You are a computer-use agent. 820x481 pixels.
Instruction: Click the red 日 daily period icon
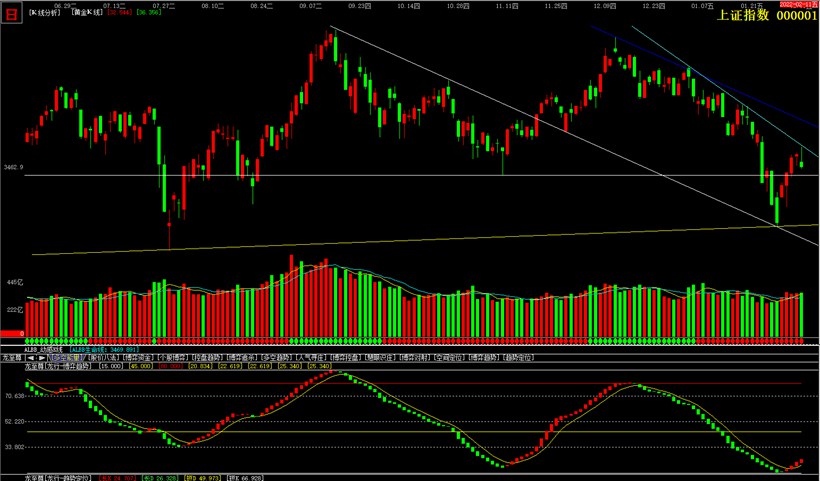tap(11, 13)
